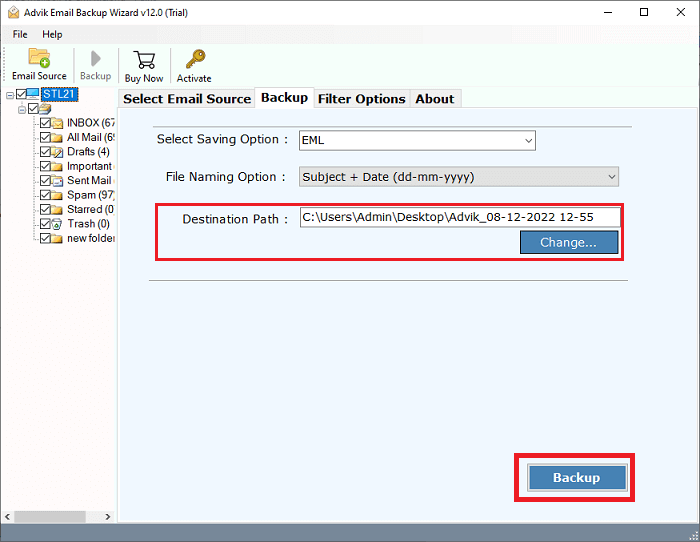Select the new folder tree label
The width and height of the screenshot is (700, 542).
(91, 238)
